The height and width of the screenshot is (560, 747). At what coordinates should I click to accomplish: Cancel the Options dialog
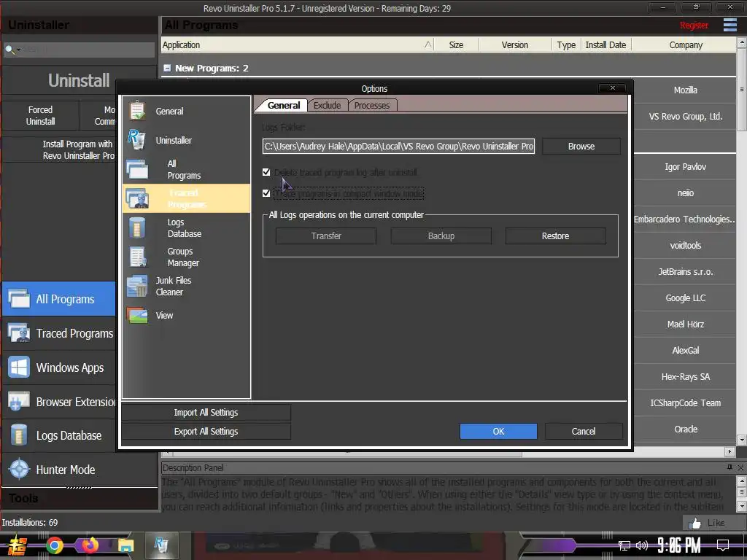584,431
